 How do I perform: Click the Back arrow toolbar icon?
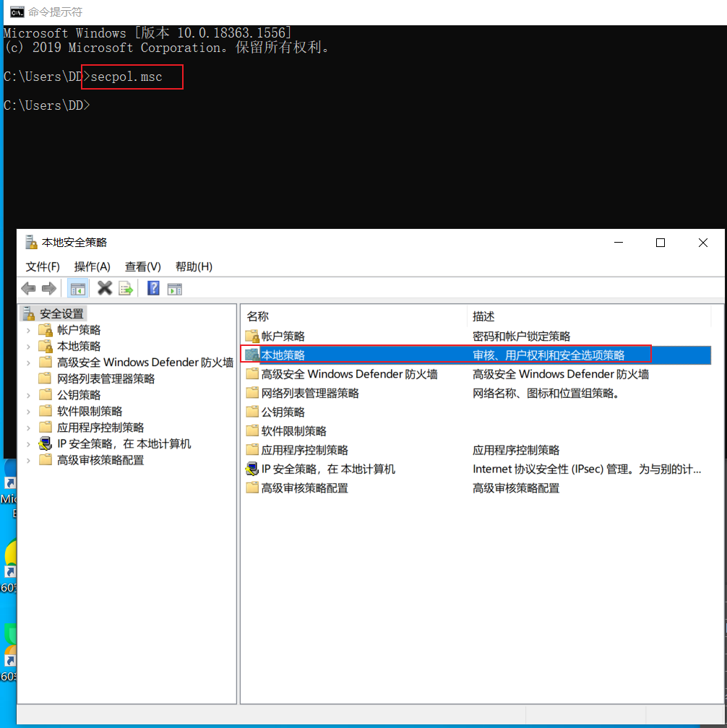[28, 289]
